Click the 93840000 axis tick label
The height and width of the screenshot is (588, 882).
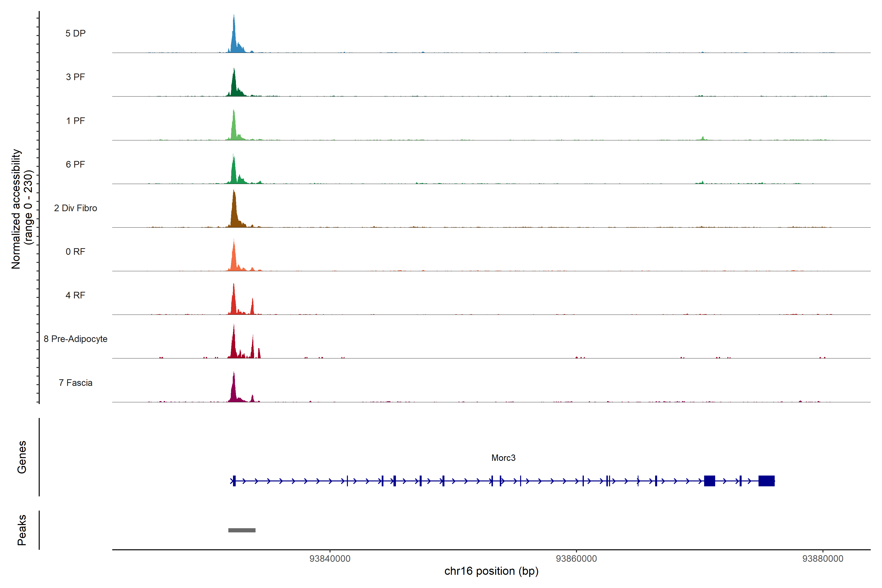click(330, 559)
